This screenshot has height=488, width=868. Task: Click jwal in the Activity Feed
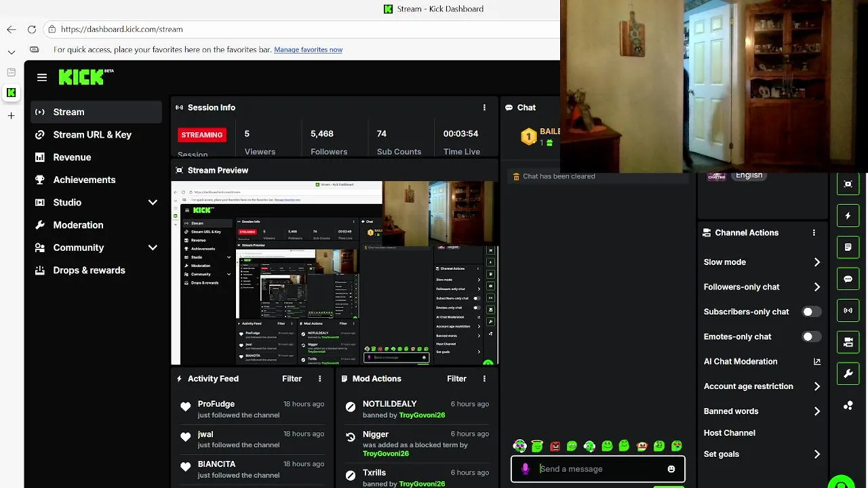click(205, 434)
